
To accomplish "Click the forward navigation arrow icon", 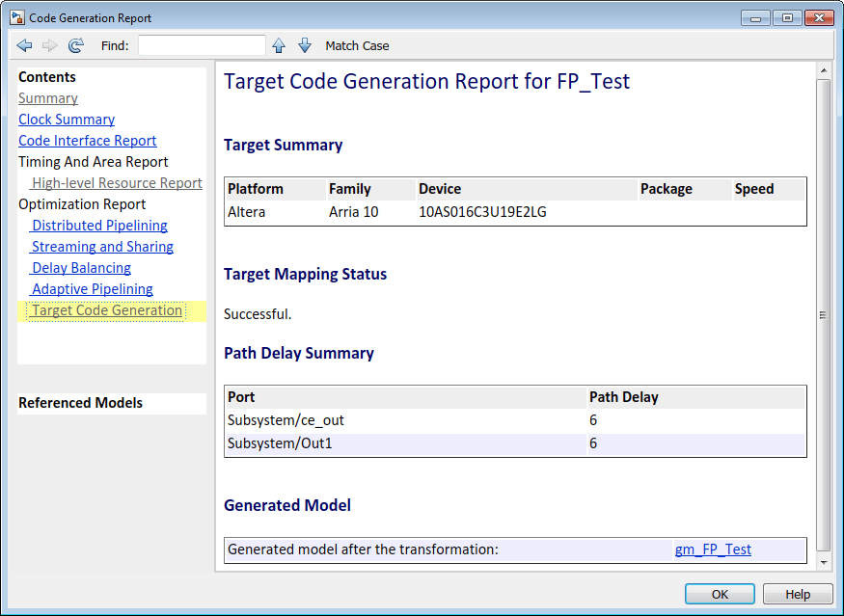I will tap(50, 45).
